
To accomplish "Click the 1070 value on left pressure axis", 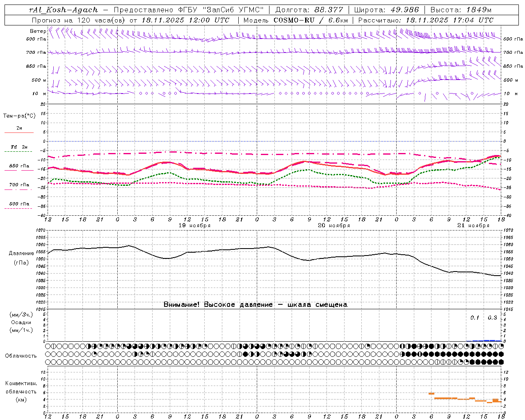I will coord(41,231).
